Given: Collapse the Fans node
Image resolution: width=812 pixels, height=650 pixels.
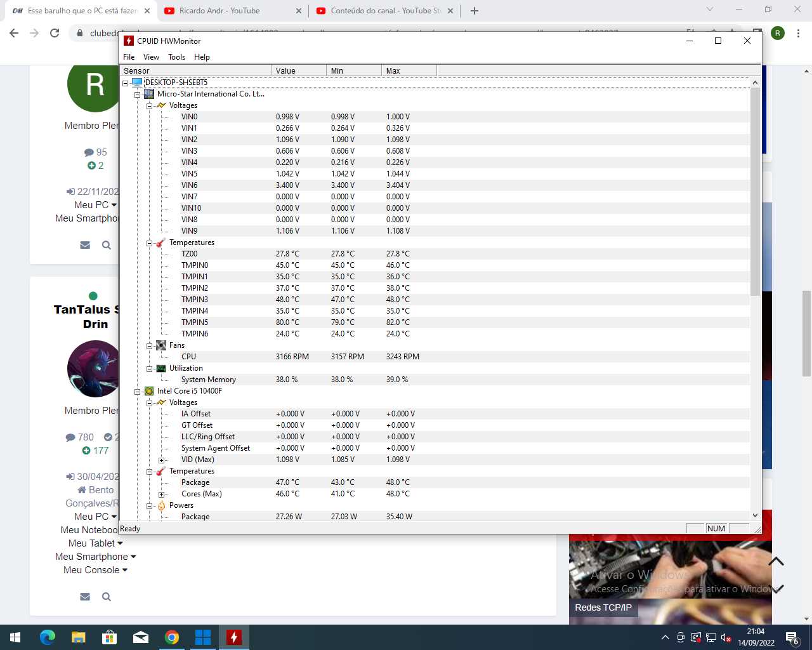Looking at the screenshot, I should pyautogui.click(x=149, y=346).
